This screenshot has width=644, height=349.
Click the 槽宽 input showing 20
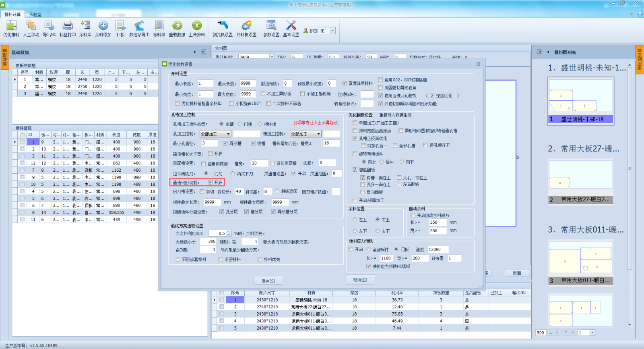coord(259,163)
